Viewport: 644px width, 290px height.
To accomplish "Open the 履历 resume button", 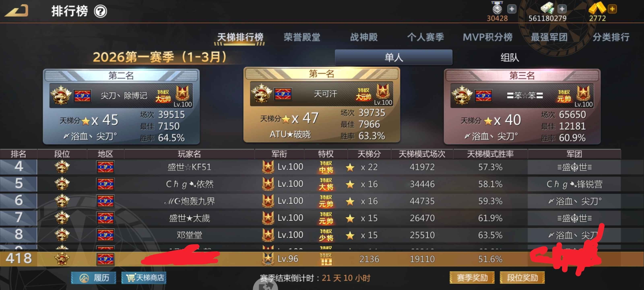I will pyautogui.click(x=94, y=278).
